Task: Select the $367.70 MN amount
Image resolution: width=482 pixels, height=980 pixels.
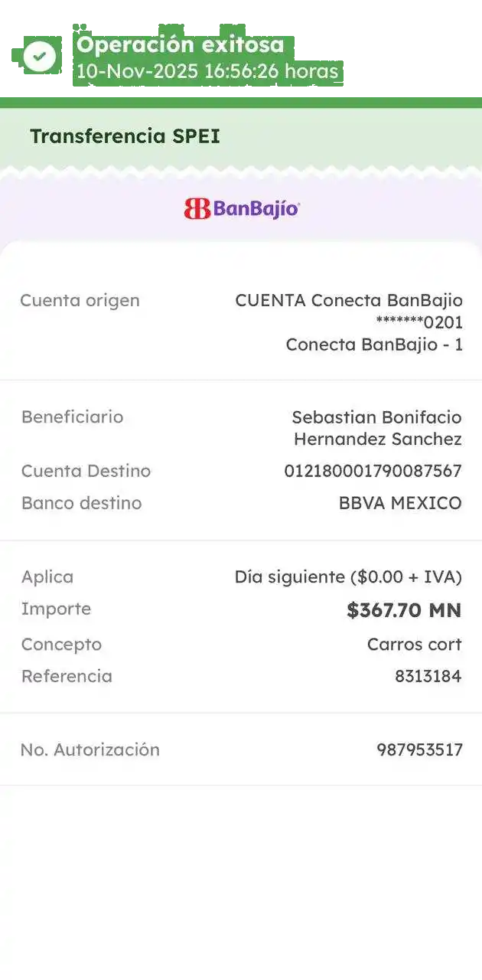Action: coord(403,610)
